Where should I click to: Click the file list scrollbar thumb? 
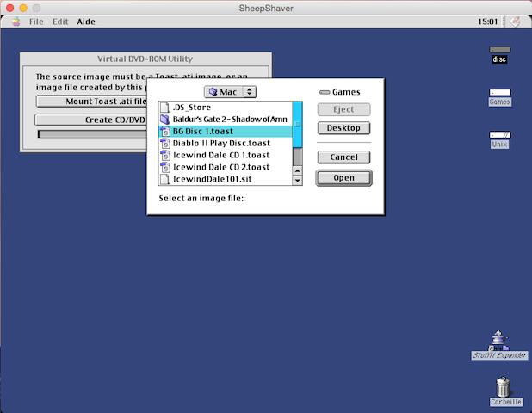click(297, 125)
